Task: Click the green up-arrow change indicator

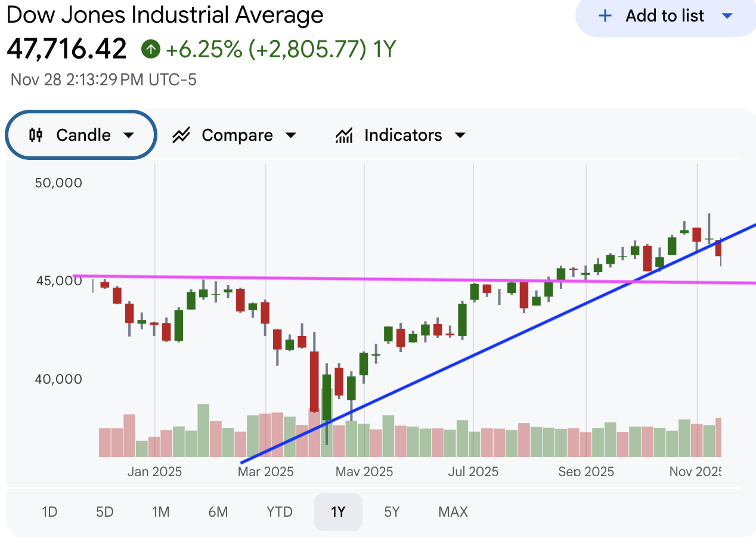Action: pyautogui.click(x=151, y=49)
